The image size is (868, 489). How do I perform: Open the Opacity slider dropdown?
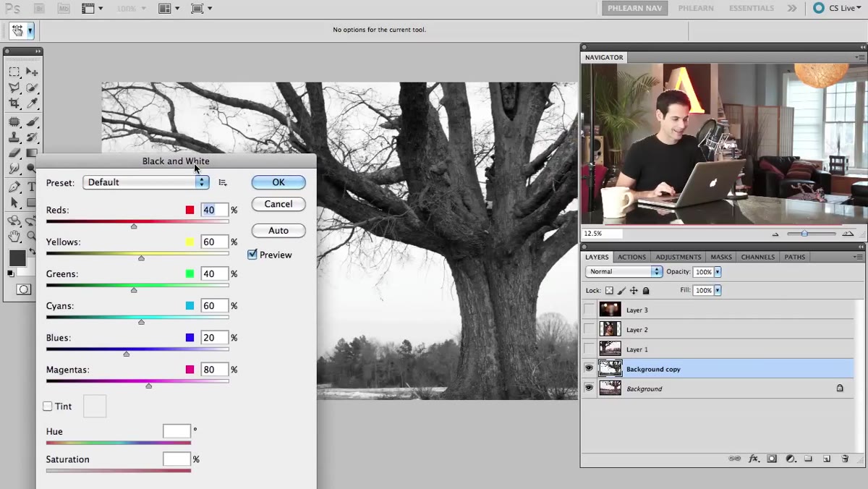718,272
